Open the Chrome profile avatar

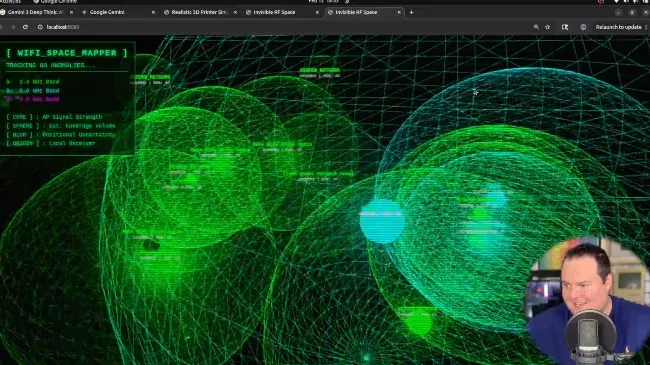pos(583,27)
